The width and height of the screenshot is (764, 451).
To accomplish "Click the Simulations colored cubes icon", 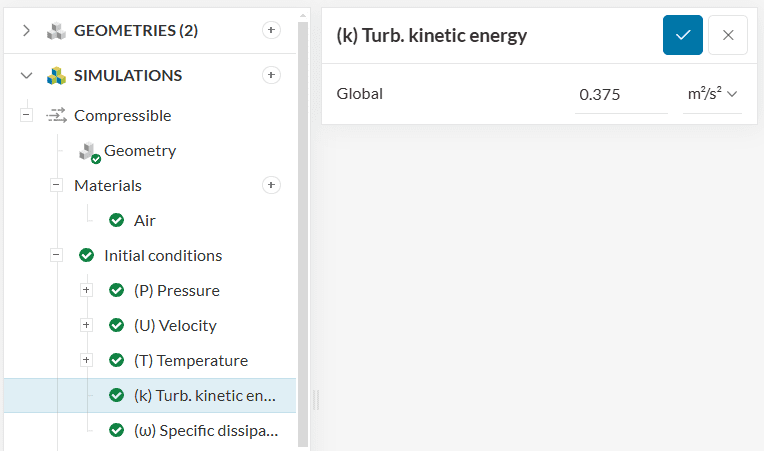I will [x=56, y=75].
